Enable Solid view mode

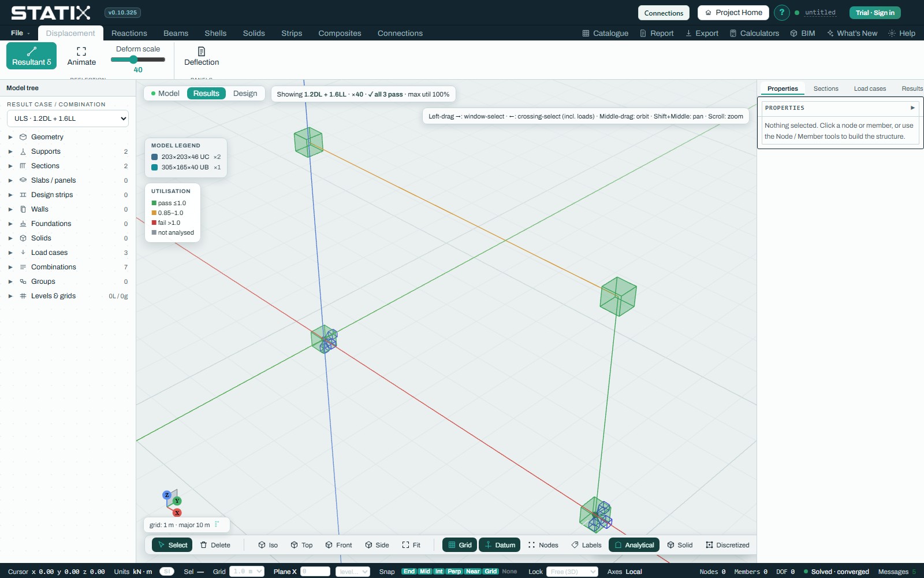click(x=680, y=545)
